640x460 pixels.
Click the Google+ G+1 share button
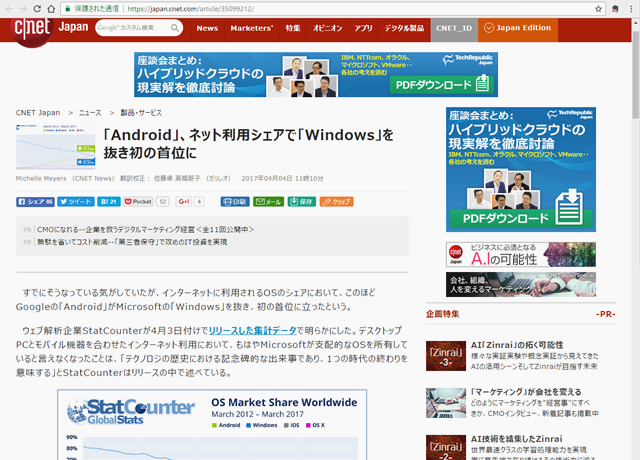coord(184,201)
